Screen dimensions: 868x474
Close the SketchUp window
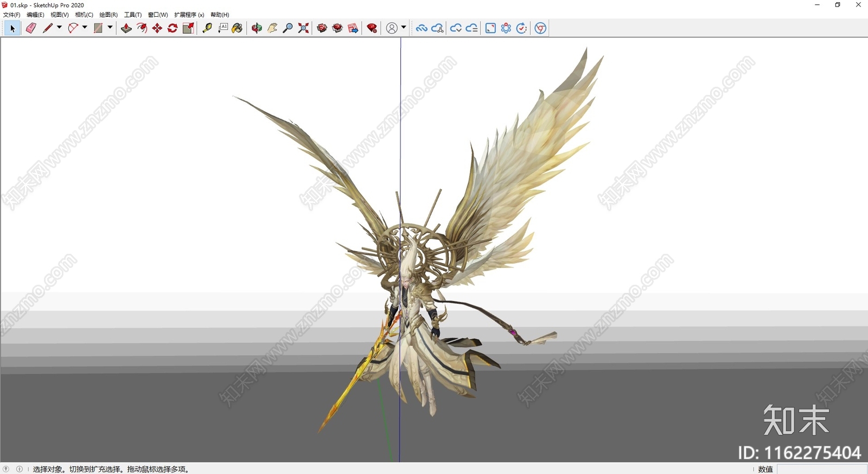click(858, 5)
